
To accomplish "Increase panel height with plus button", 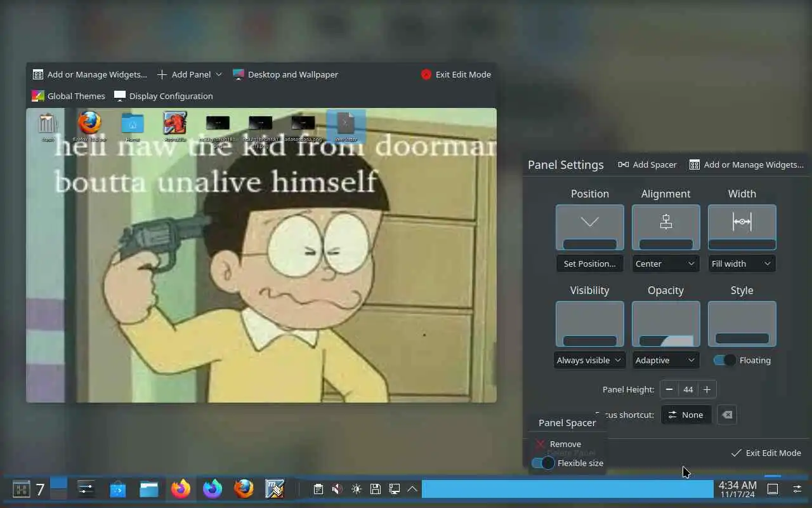I will pos(707,389).
